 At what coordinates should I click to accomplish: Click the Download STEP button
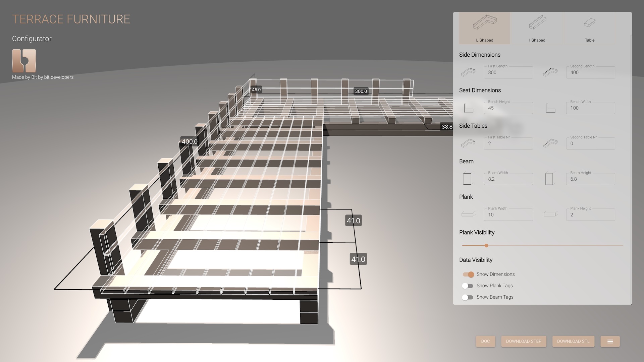(x=524, y=341)
